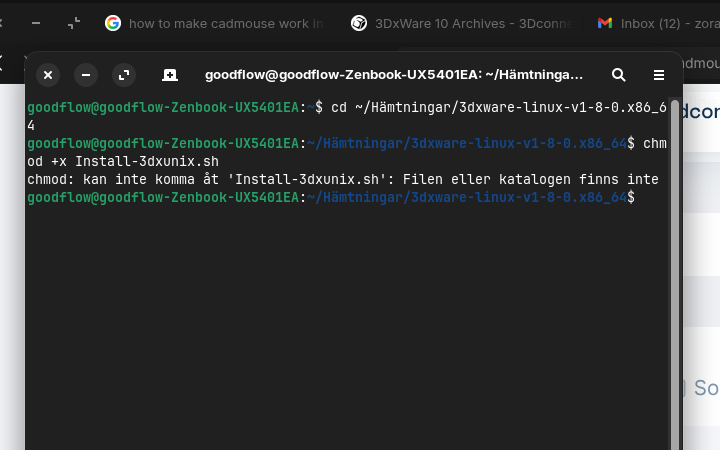Open the terminal hamburger menu
The height and width of the screenshot is (450, 720).
[659, 75]
